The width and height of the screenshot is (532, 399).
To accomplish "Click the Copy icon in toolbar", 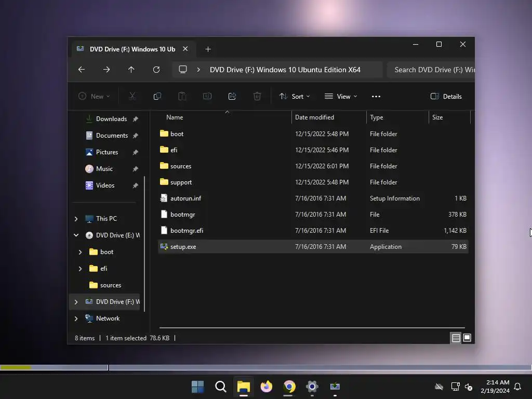I will pos(157,96).
